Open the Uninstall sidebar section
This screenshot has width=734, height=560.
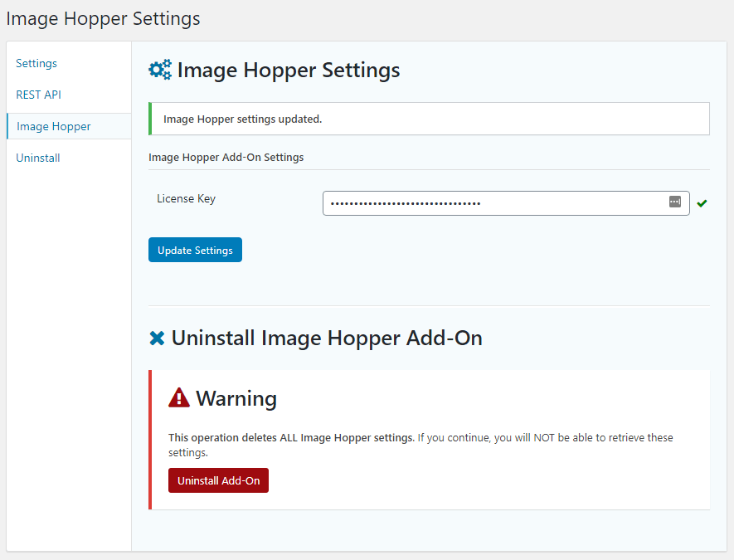point(37,158)
